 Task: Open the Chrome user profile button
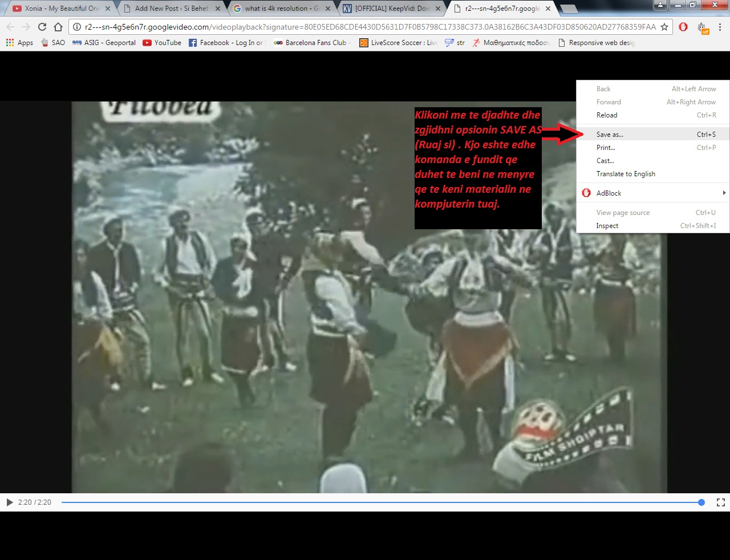[660, 5]
